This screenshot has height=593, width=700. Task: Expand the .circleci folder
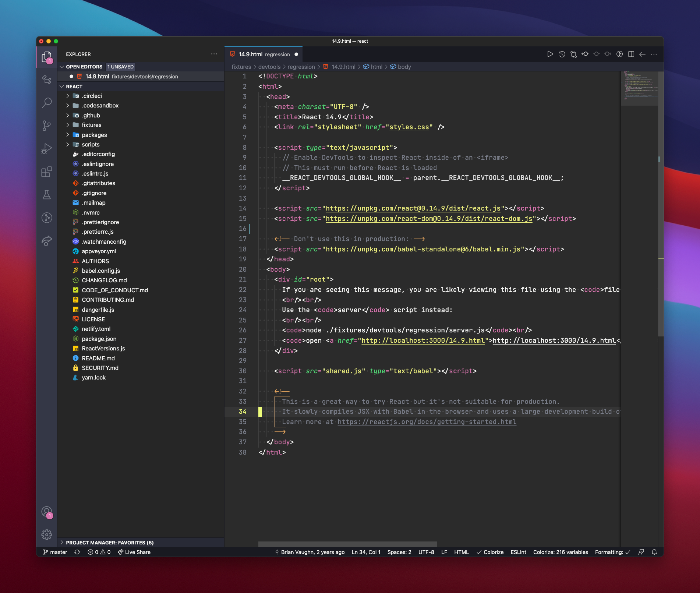tap(68, 96)
